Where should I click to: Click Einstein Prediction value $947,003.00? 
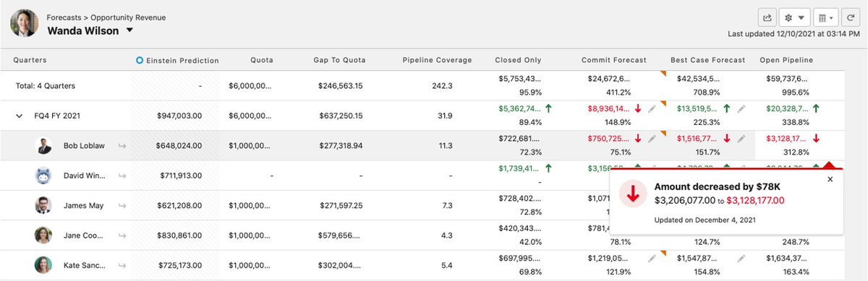[x=179, y=116]
